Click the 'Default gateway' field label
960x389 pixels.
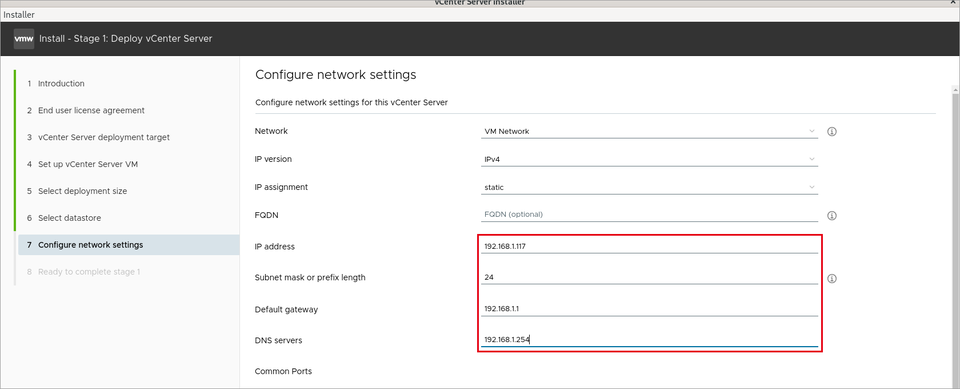[287, 309]
